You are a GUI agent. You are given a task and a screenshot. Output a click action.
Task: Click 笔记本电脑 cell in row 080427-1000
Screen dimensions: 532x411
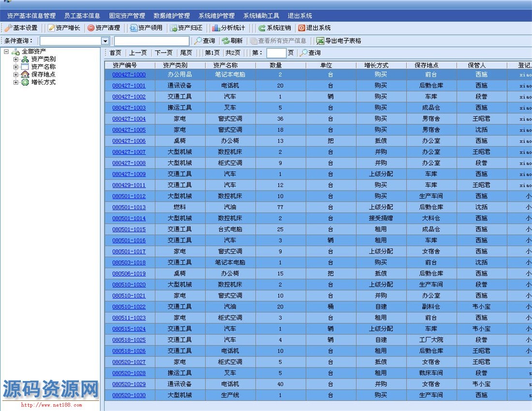pyautogui.click(x=230, y=74)
